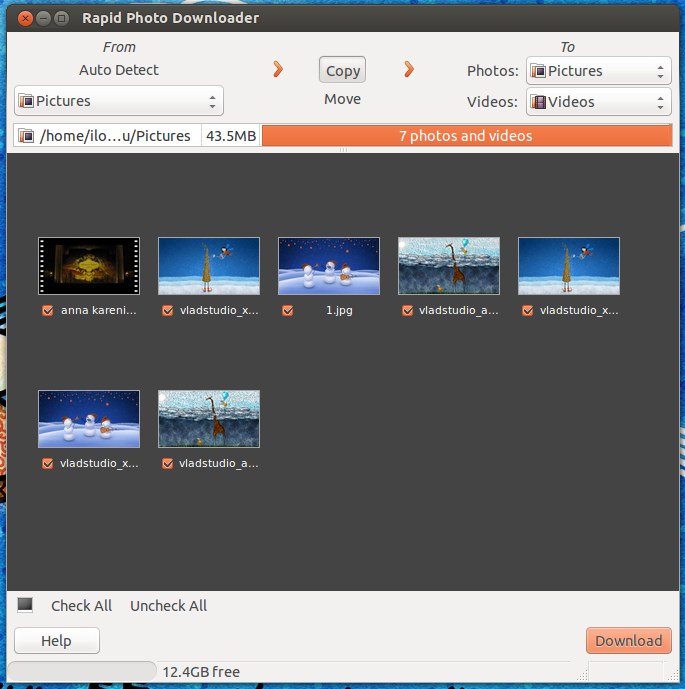Click the select-all square icon beside Check All
This screenshot has width=685, height=689.
[25, 605]
